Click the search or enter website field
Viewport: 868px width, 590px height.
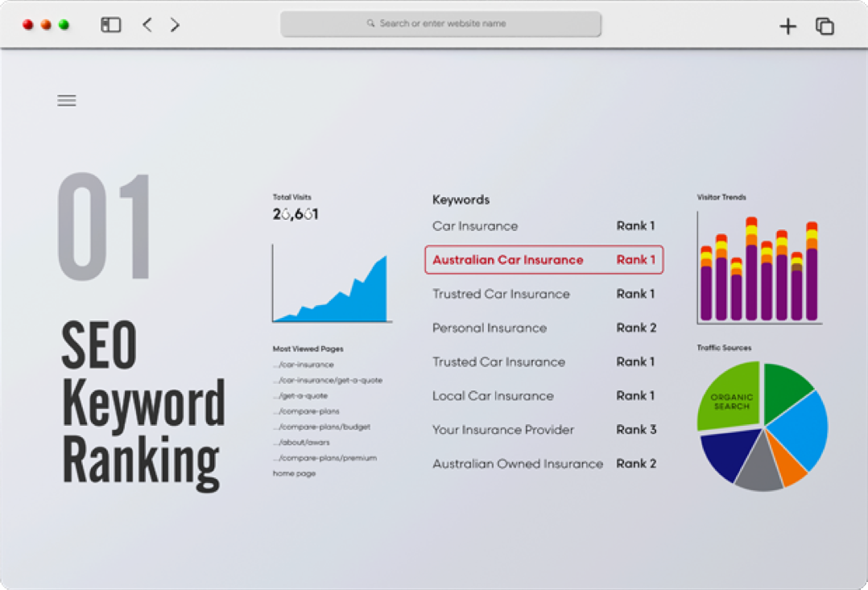point(440,24)
